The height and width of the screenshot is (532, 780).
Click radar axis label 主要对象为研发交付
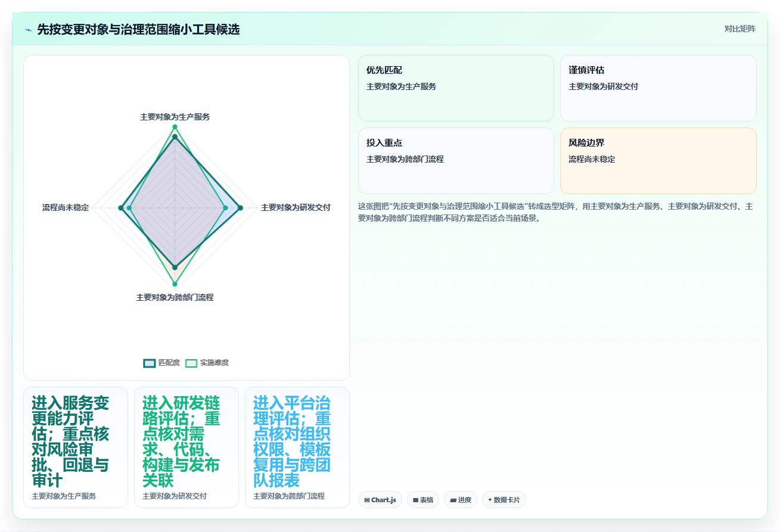point(296,207)
